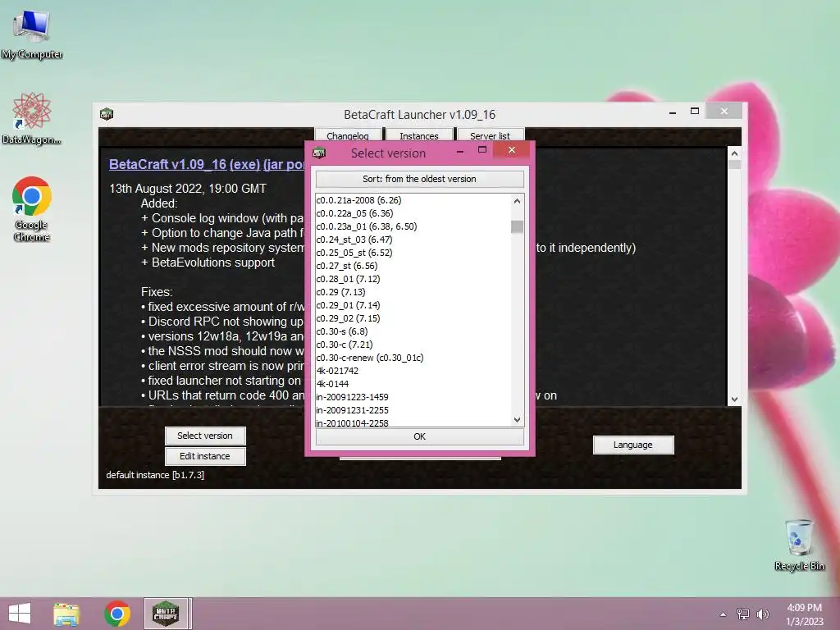Click the BetaCraft taskbar icon
Image resolution: width=840 pixels, height=630 pixels.
[x=166, y=614]
